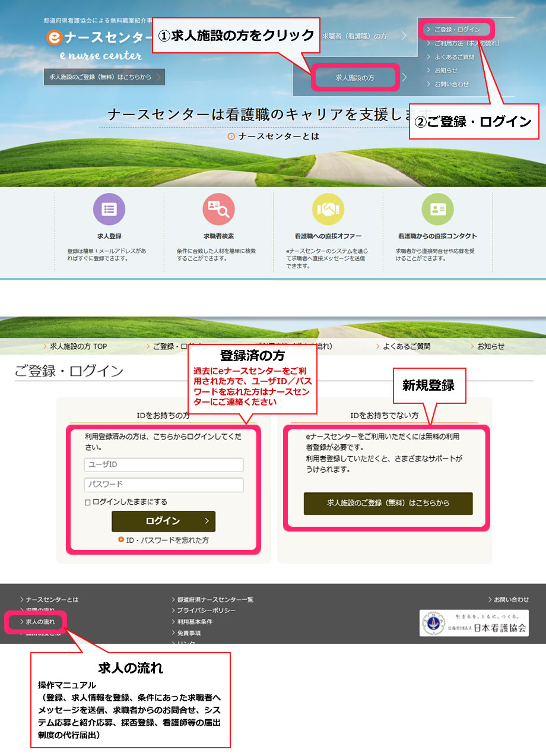Click the ログイン button
546x756 pixels.
163,521
